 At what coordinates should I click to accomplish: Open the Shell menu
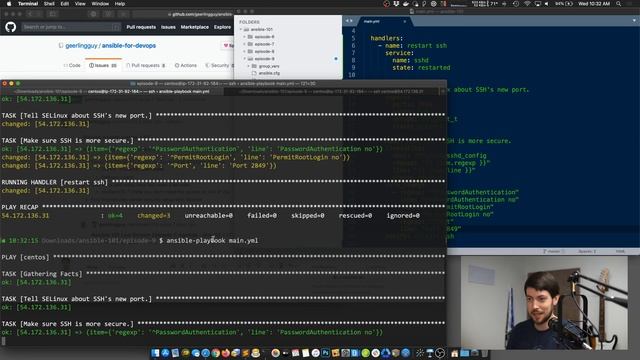point(49,4)
